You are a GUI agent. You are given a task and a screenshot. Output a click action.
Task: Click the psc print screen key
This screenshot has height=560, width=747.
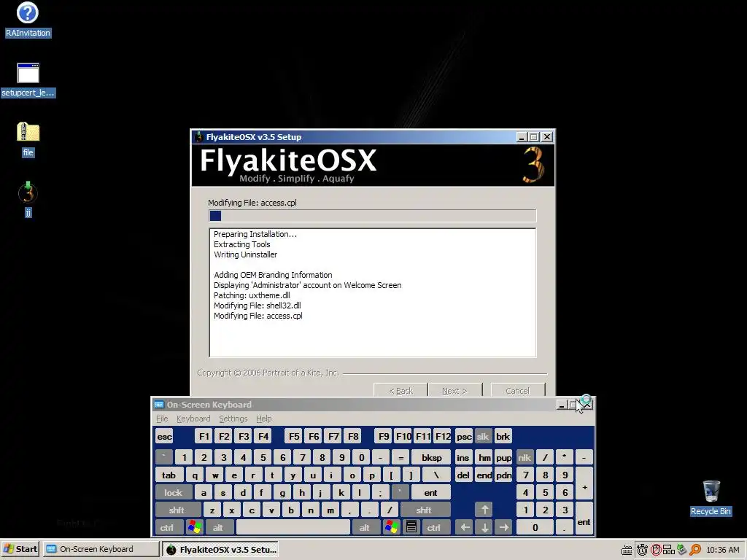coord(463,436)
